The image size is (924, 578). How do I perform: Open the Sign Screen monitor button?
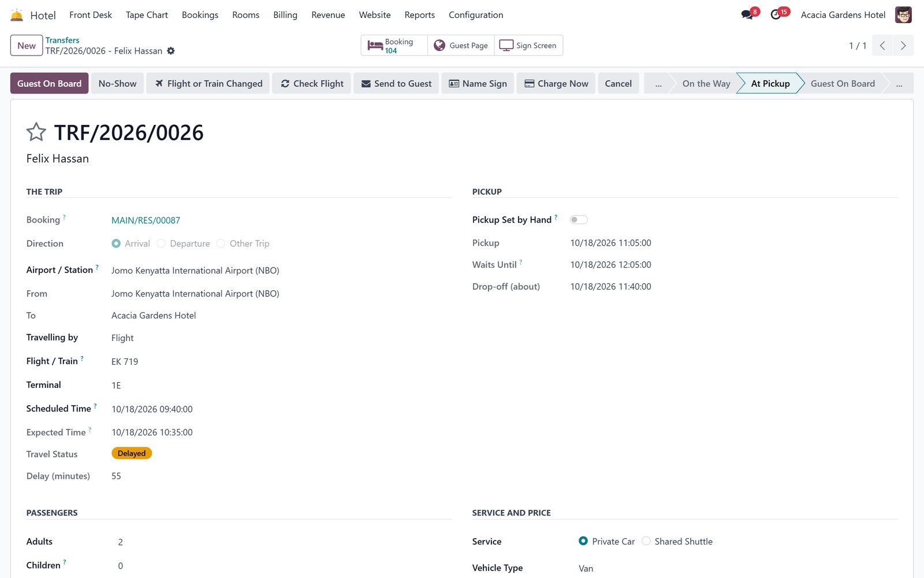[x=528, y=46]
